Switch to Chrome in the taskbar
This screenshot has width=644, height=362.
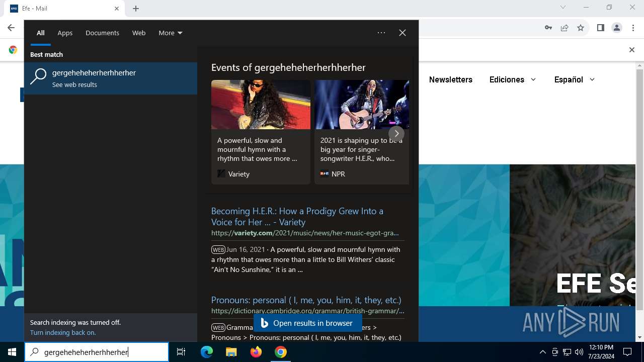(281, 352)
